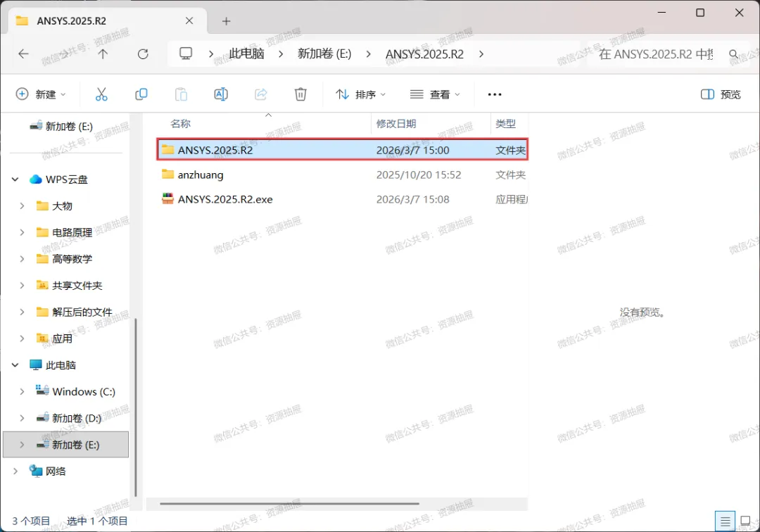This screenshot has width=760, height=532.
Task: Select 此电脑 in navigation pane
Action: [x=52, y=365]
